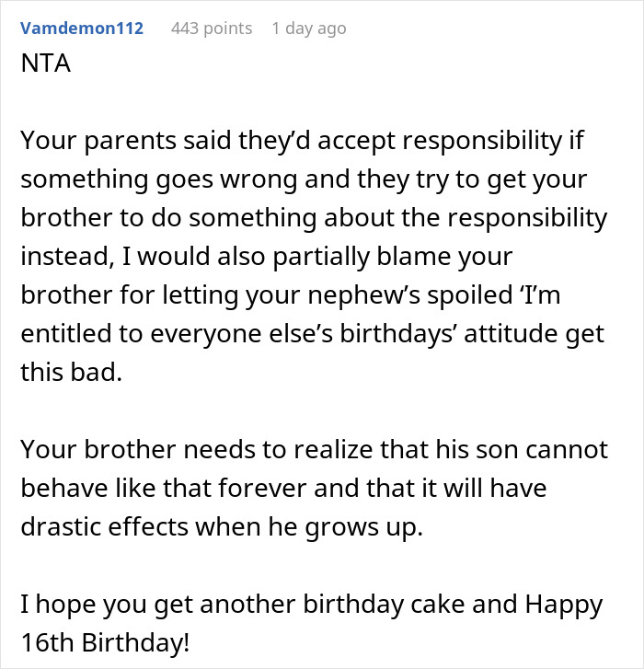
Task: Open the Vamdemon112 user profile link
Action: click(x=82, y=29)
